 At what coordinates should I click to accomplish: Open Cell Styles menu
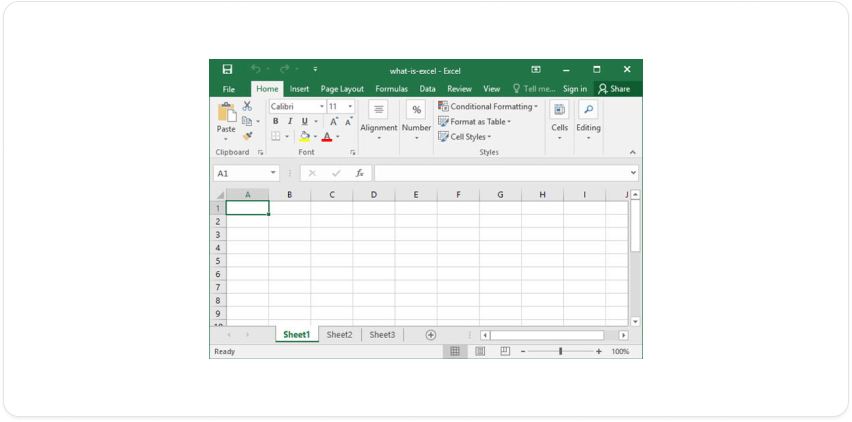[x=465, y=137]
